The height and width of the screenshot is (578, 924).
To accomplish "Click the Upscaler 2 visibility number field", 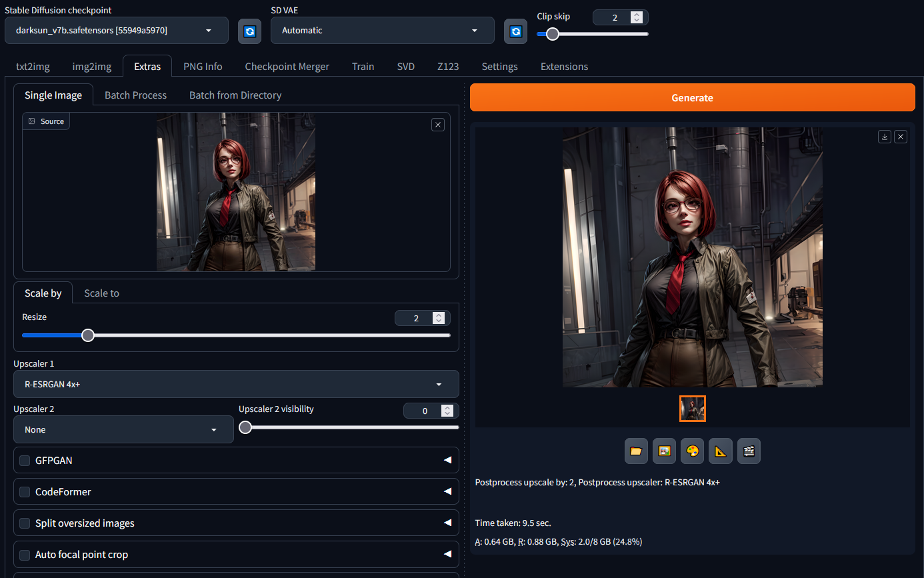I will [x=425, y=411].
